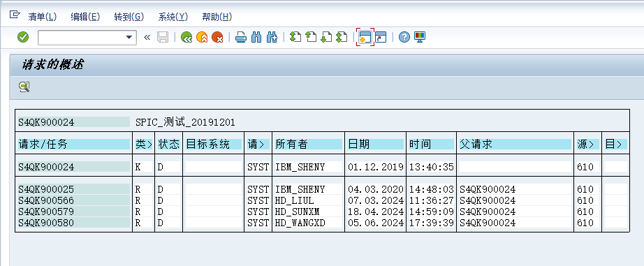Click the green checkmark Enter icon
Screen dimensions: 644x266
click(23, 38)
